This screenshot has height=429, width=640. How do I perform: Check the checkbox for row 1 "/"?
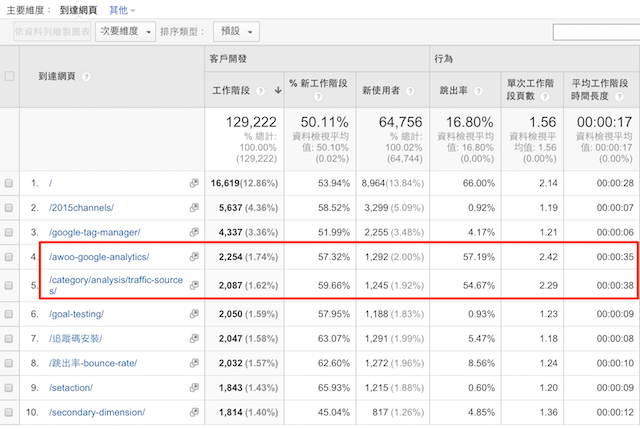coord(10,184)
